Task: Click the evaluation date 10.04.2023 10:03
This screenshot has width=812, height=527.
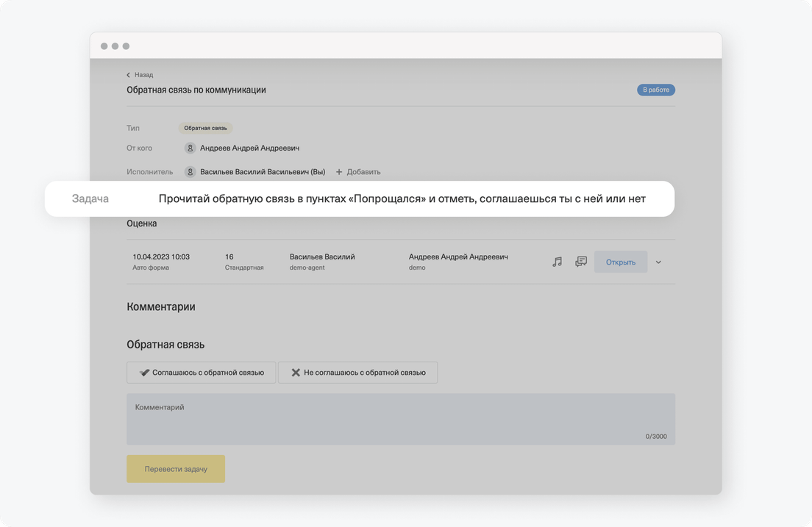Action: (x=161, y=257)
